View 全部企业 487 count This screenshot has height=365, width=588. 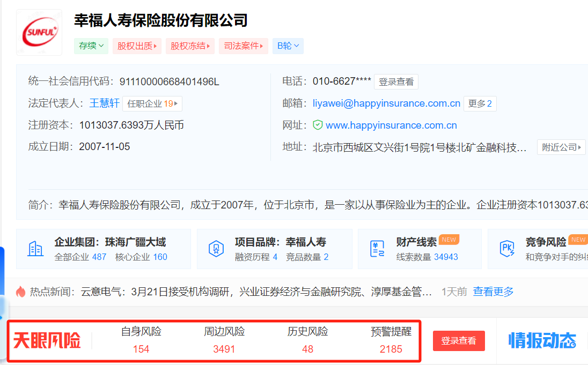pyautogui.click(x=80, y=257)
